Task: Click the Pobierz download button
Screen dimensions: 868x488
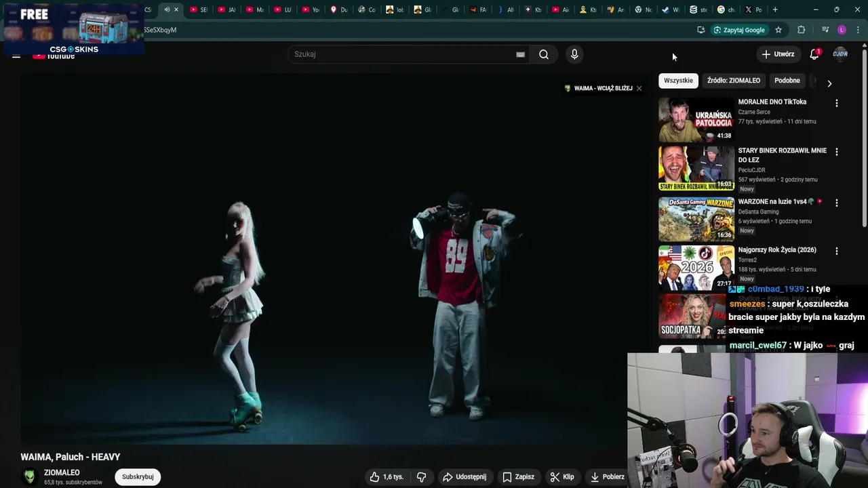Action: [x=608, y=477]
